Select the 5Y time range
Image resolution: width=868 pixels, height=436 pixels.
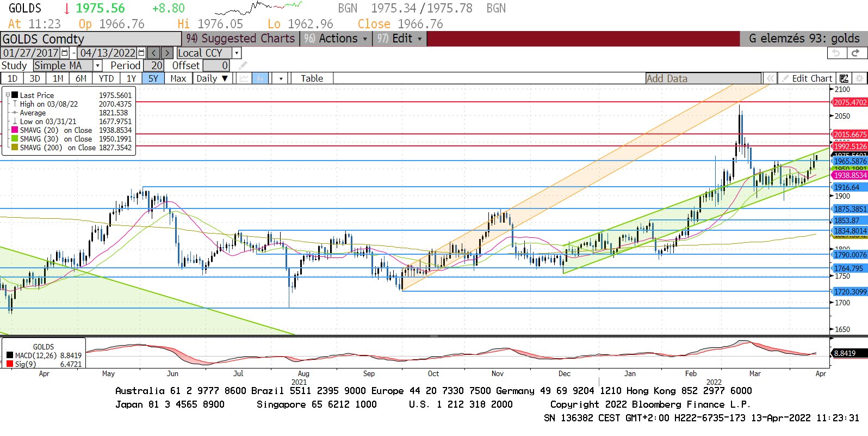[153, 78]
